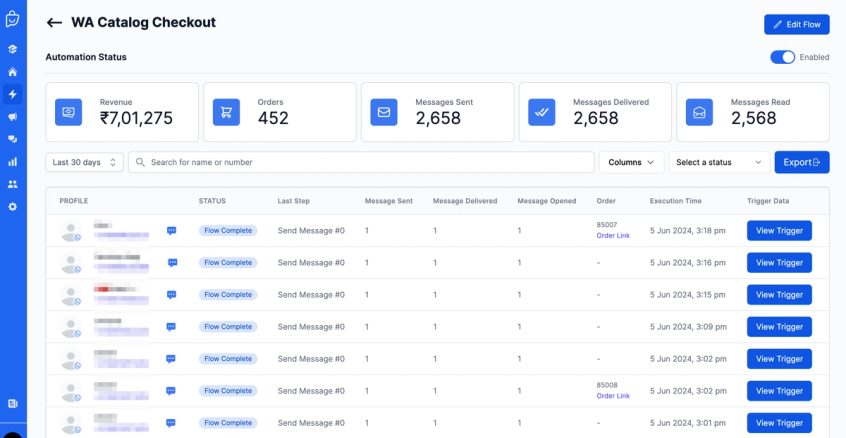View Trigger for the 3:18 pm execution

point(779,231)
